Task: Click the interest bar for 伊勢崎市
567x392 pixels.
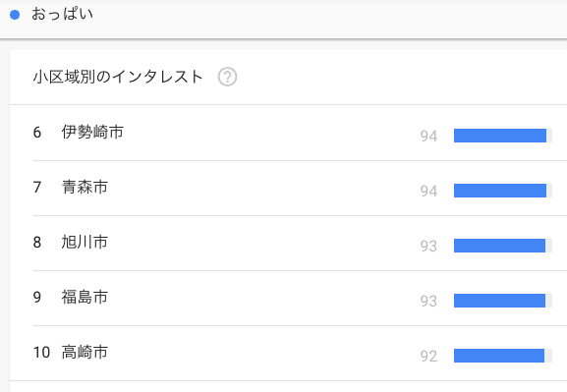Action: pos(500,136)
